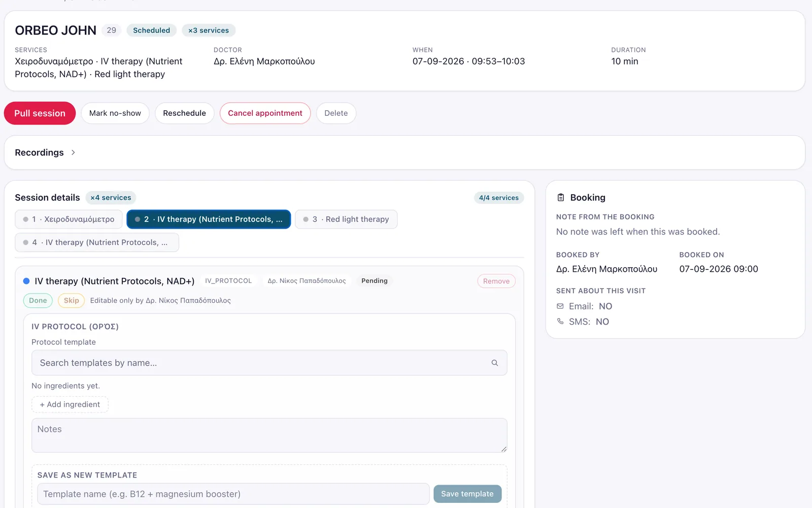
Task: Click the Template name input field
Action: point(233,494)
